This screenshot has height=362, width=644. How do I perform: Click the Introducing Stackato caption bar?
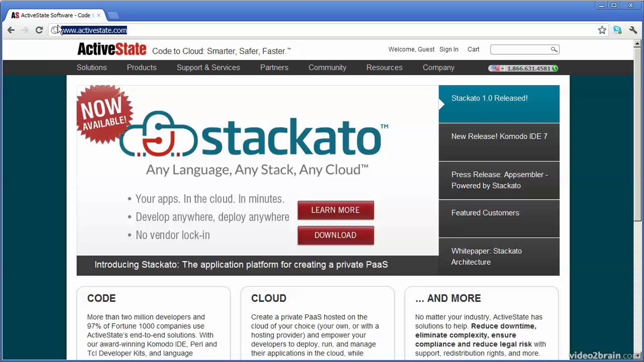pos(258,265)
